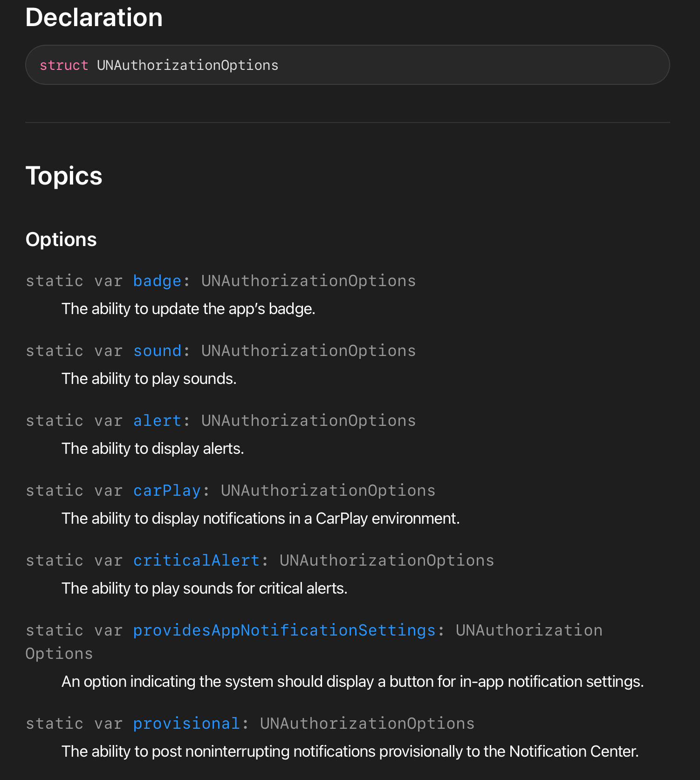Open the provisional property link

point(186,724)
